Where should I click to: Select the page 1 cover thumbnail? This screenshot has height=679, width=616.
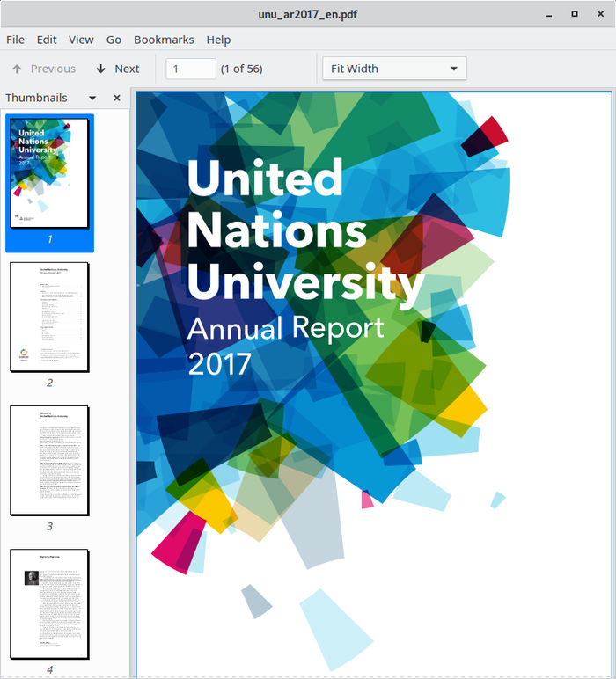[49, 173]
